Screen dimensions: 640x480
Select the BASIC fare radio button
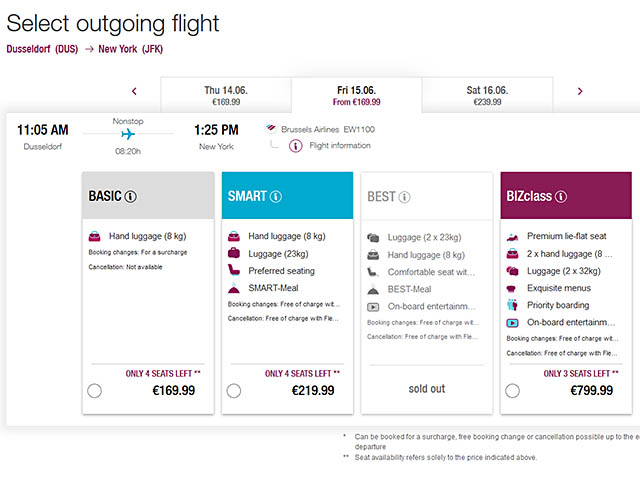pyautogui.click(x=94, y=391)
